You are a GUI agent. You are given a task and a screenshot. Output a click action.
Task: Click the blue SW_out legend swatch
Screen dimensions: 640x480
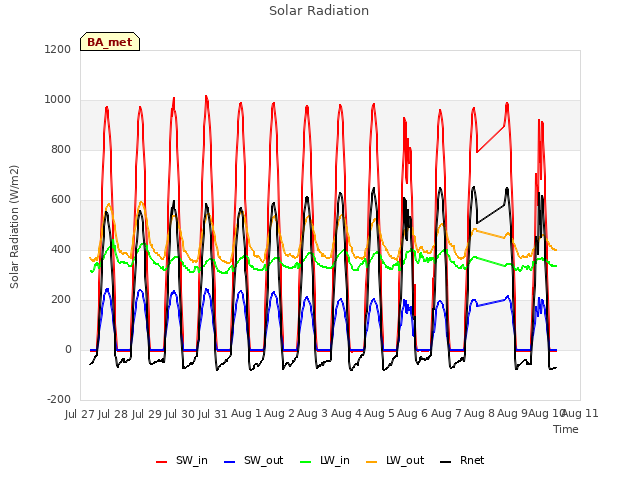pos(230,462)
